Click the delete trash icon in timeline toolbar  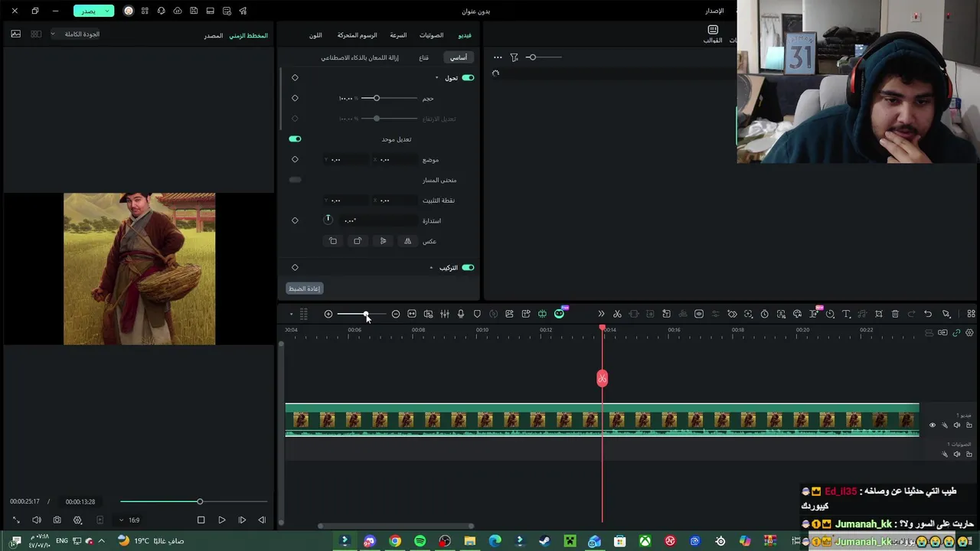tap(895, 314)
